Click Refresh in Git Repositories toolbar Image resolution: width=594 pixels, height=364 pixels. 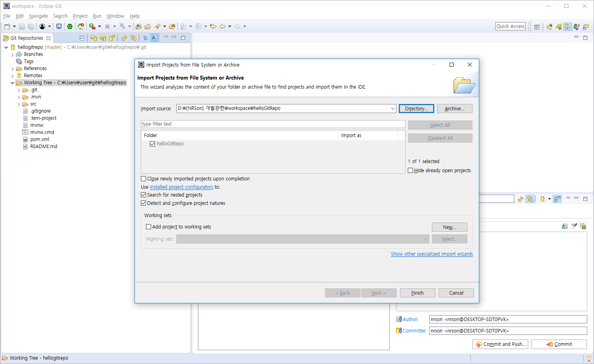point(124,38)
